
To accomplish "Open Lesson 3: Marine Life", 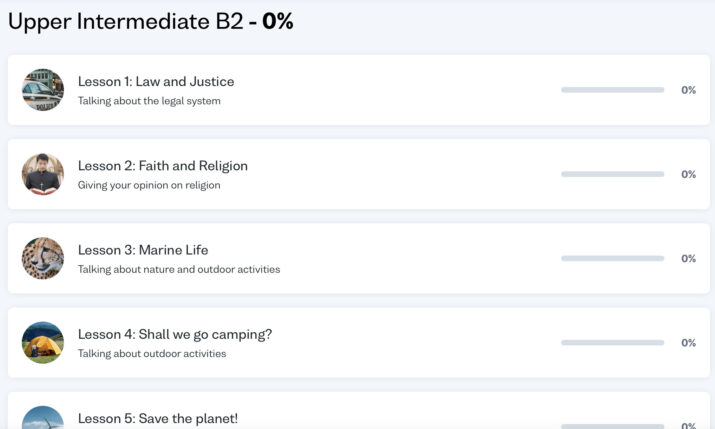I will coord(143,250).
